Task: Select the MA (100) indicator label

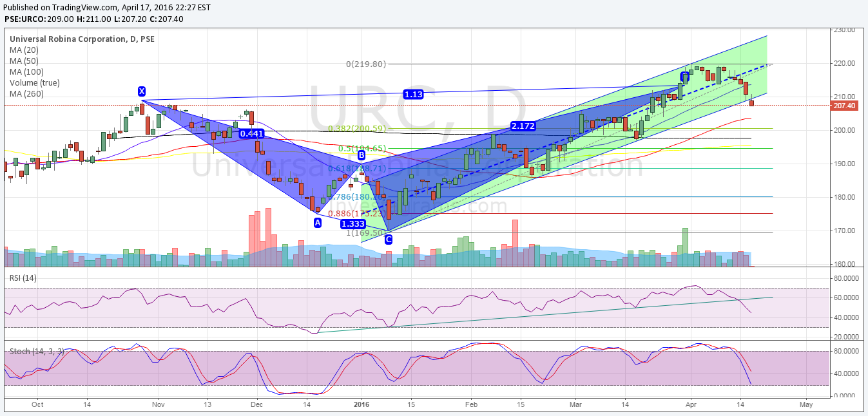Action: pyautogui.click(x=25, y=71)
